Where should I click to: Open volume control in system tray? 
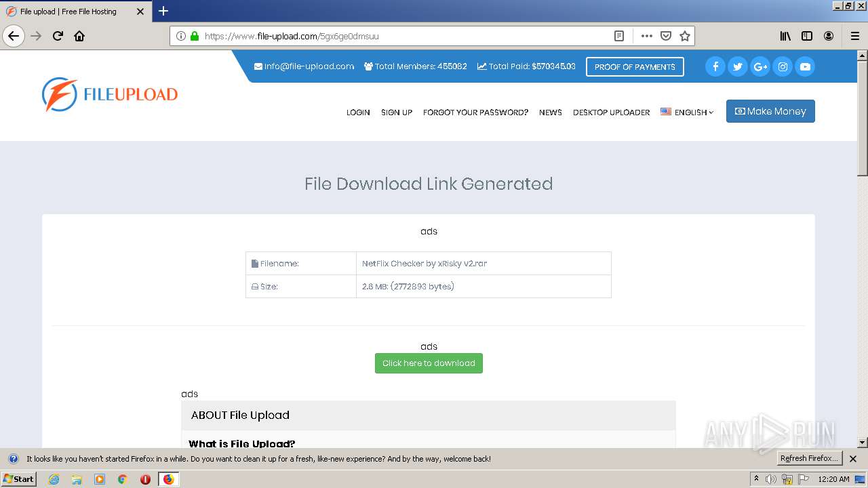click(771, 479)
